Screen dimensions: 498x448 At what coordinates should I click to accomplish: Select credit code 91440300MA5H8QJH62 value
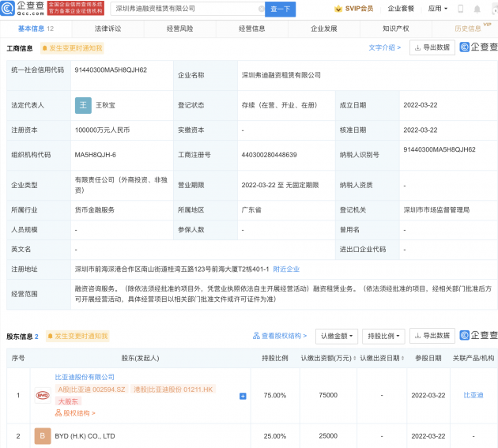coord(111,70)
